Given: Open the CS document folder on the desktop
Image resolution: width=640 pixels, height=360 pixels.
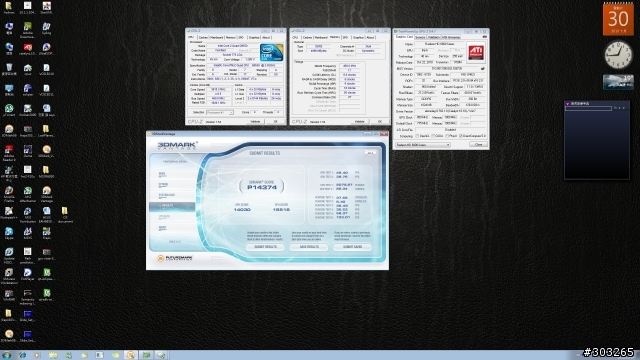Looking at the screenshot, I should pyautogui.click(x=65, y=214).
